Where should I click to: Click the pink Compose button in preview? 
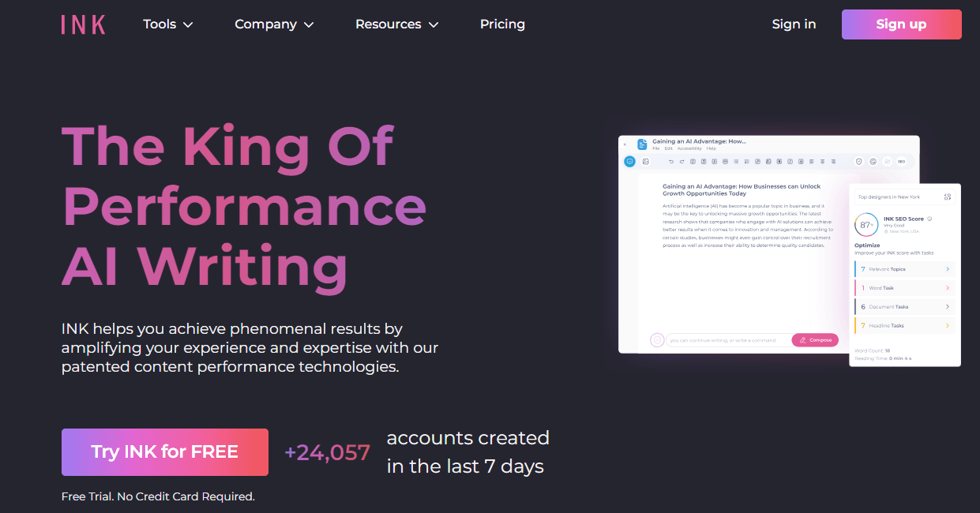click(x=815, y=340)
